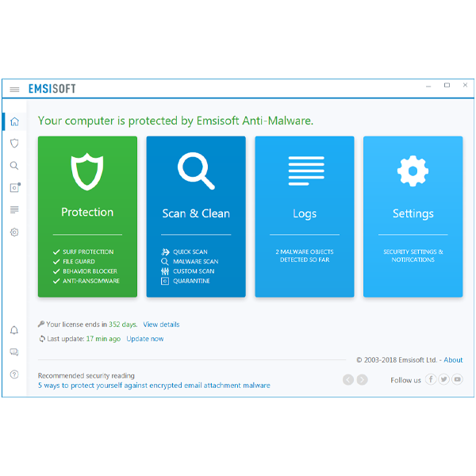Click the lines icon in Logs tile
476x476 pixels.
click(x=306, y=171)
